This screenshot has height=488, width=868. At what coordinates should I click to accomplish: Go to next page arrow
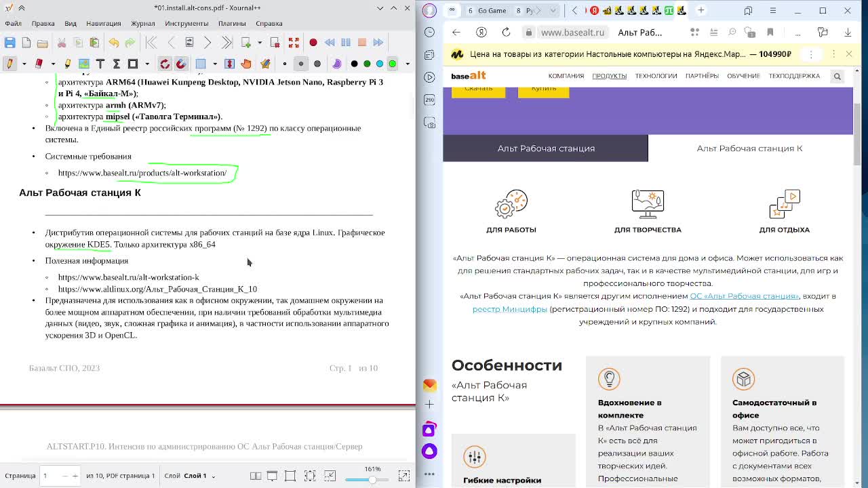(x=208, y=43)
